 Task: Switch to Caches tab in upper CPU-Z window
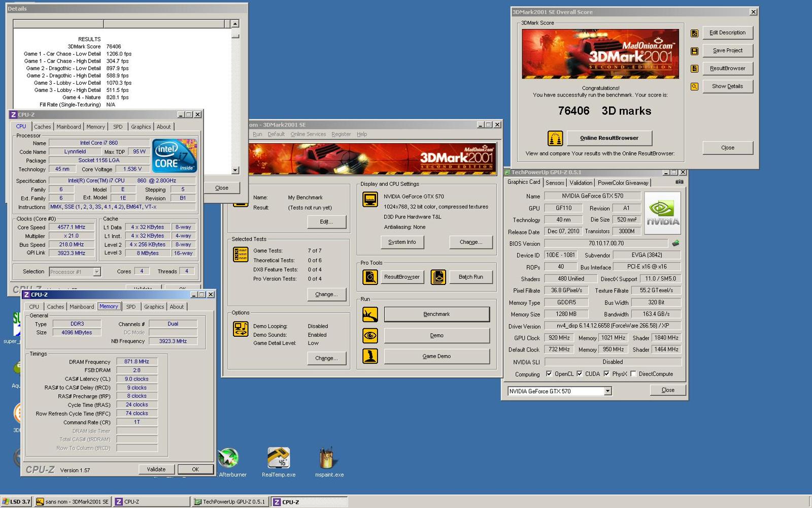pyautogui.click(x=42, y=127)
